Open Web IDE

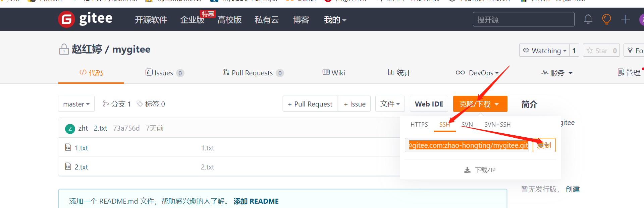(x=429, y=104)
